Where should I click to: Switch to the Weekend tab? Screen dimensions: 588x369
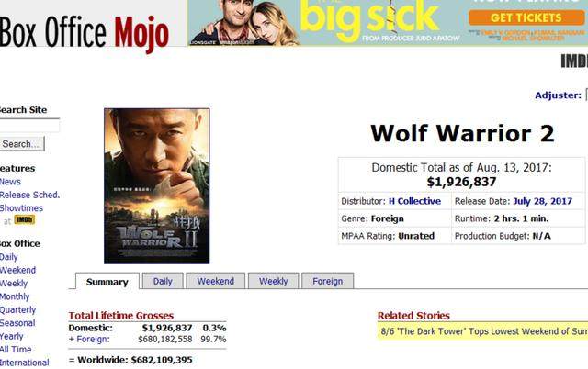click(x=216, y=281)
